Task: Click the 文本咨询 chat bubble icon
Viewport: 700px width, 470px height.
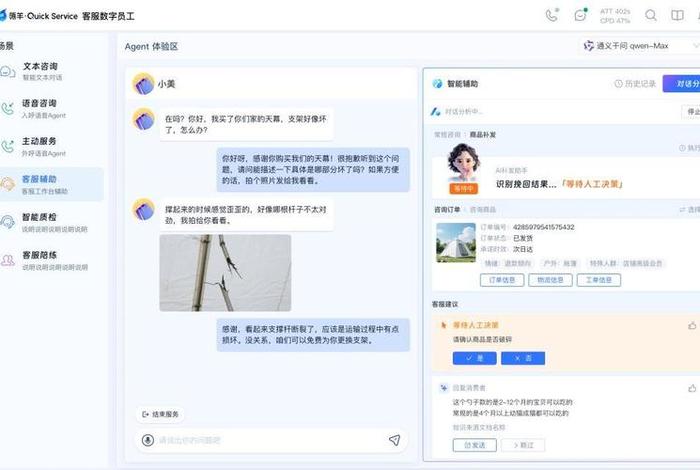Action: point(8,71)
